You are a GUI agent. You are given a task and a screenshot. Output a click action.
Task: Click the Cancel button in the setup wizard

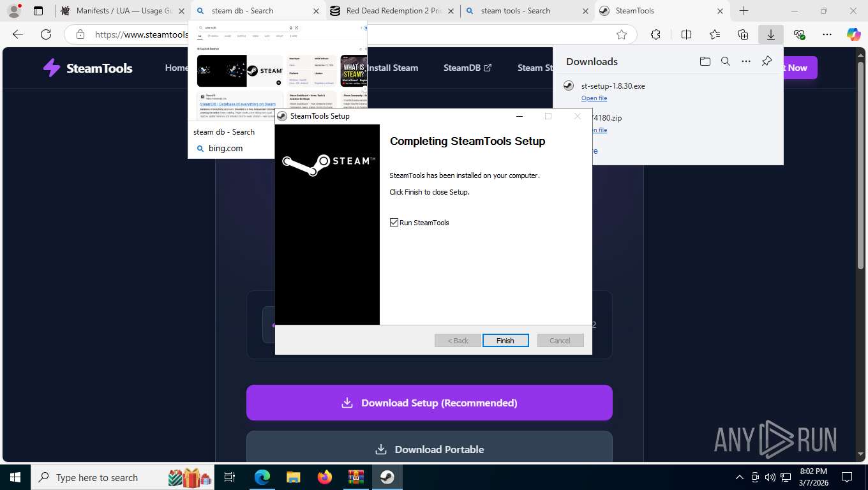click(560, 341)
